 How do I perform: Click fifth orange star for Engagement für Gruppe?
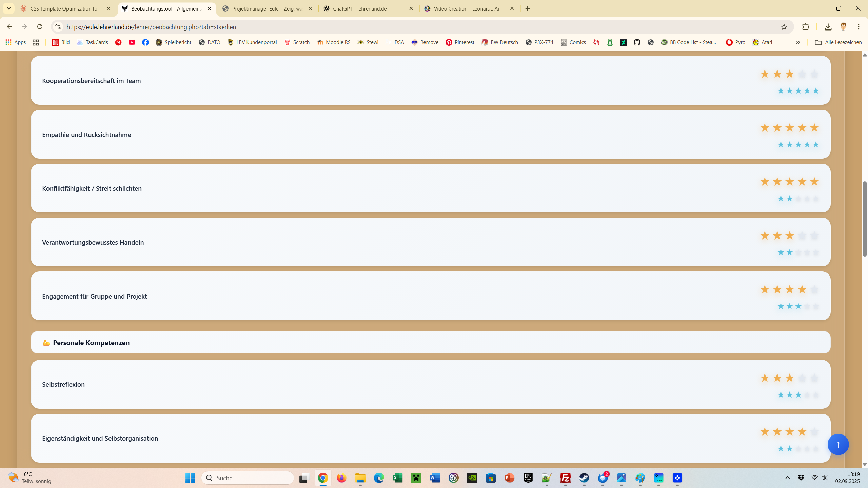pos(814,289)
